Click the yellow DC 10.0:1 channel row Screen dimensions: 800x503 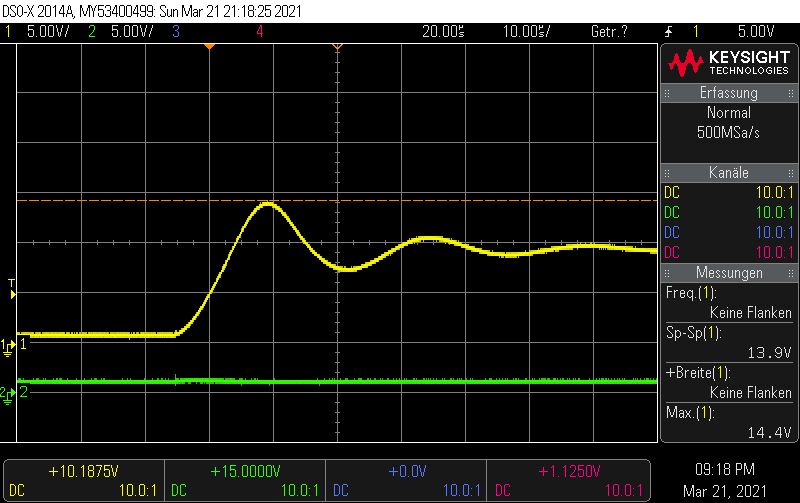[729, 193]
